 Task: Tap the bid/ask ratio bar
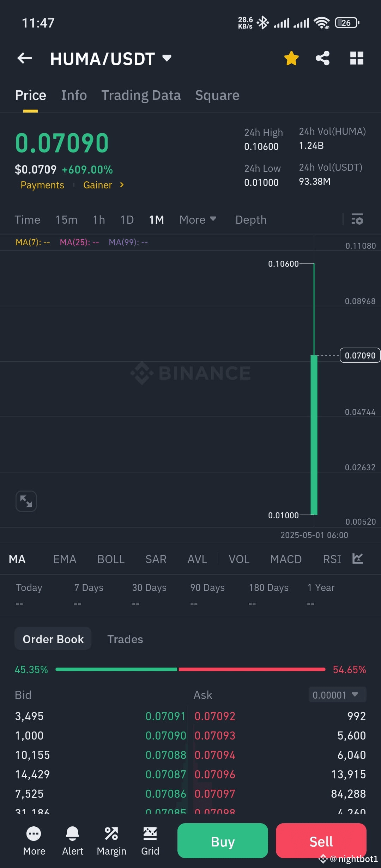tap(190, 669)
